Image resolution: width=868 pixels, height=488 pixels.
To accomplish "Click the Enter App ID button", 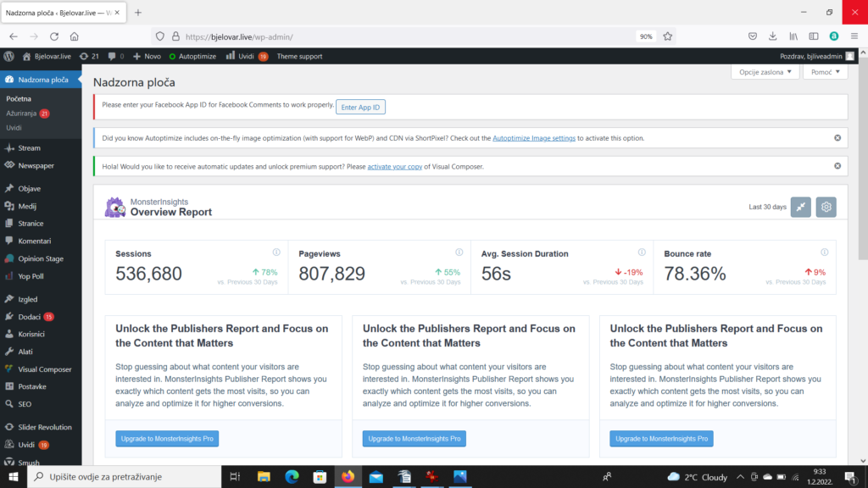I will pyautogui.click(x=360, y=107).
